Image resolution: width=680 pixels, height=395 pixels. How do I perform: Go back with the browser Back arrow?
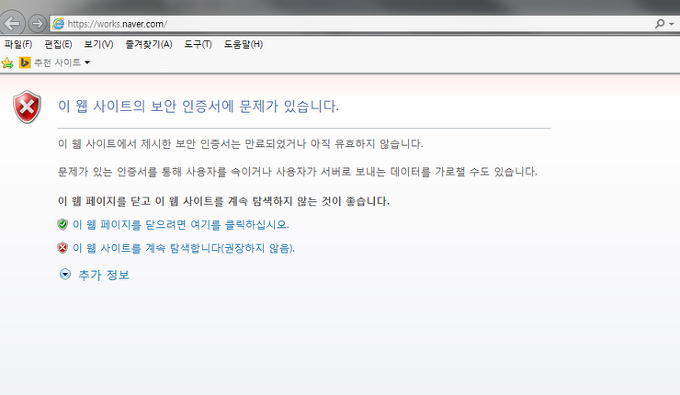13,23
